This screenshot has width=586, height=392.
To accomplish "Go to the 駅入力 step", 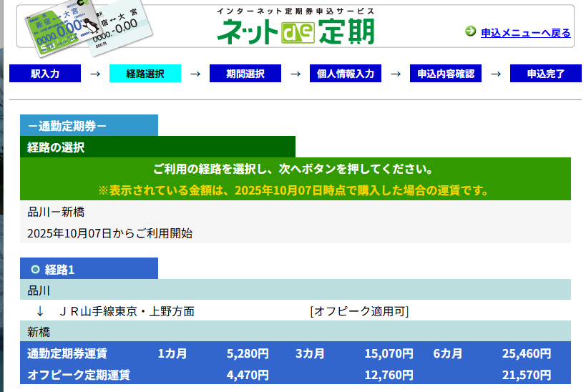I will (45, 74).
